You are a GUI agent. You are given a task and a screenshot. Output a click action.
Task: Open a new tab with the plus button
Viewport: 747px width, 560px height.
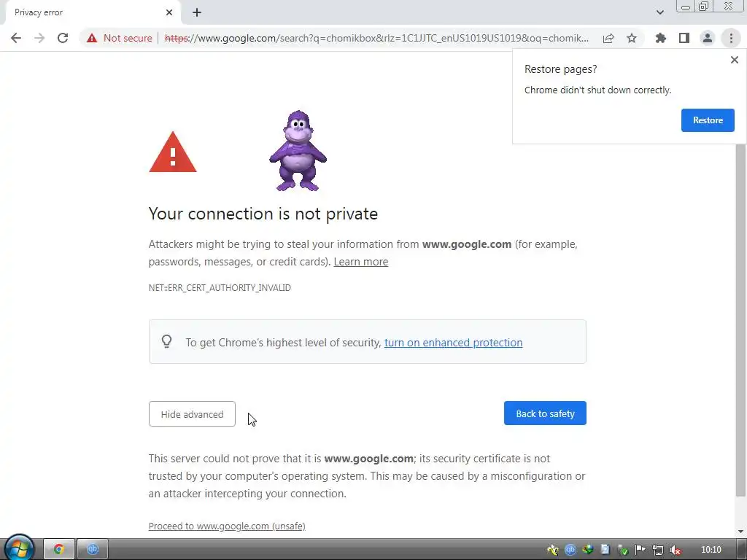(197, 12)
